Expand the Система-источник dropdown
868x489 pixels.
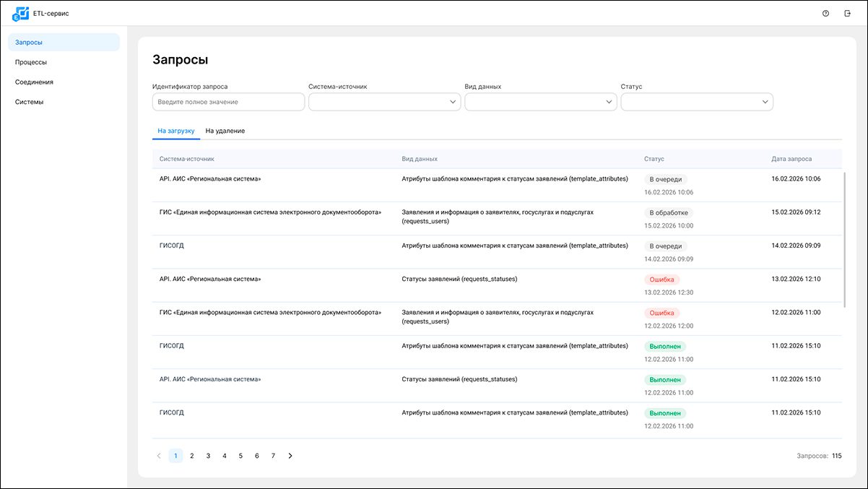coord(384,102)
